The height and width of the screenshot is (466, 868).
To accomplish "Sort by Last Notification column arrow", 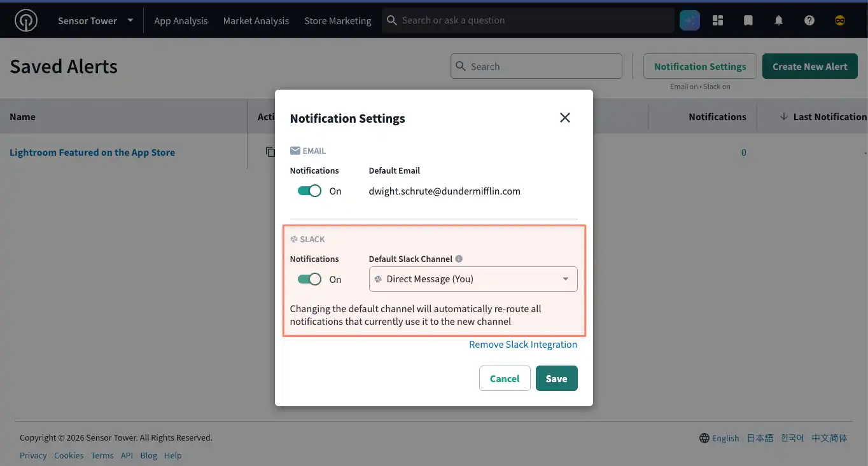I will (x=784, y=117).
